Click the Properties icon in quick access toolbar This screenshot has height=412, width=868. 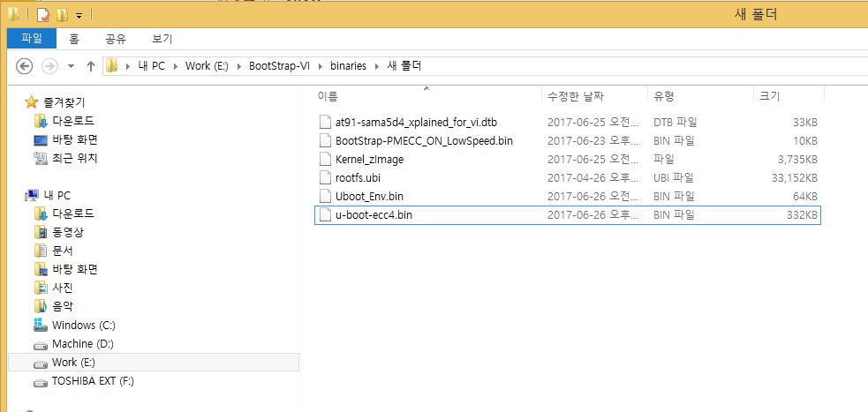(42, 14)
